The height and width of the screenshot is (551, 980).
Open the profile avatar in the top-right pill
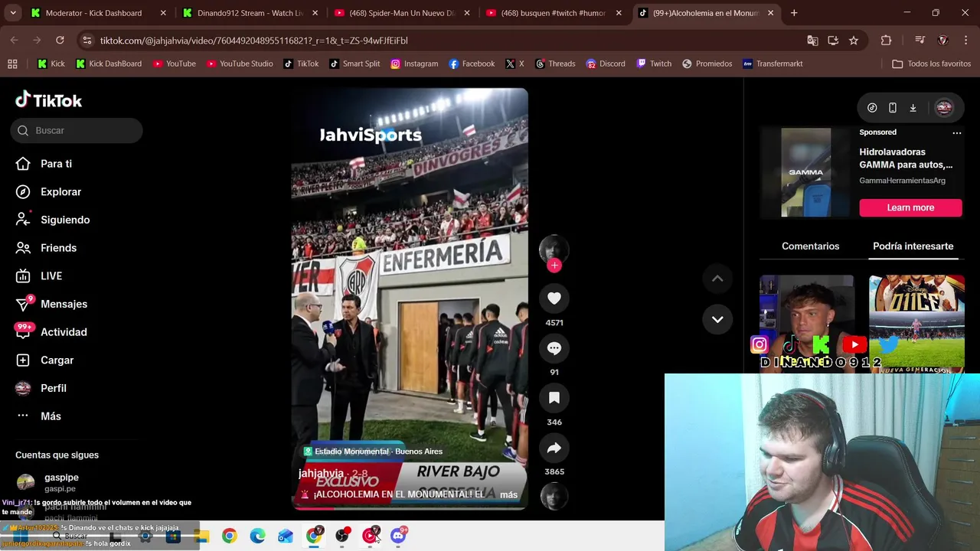point(944,108)
